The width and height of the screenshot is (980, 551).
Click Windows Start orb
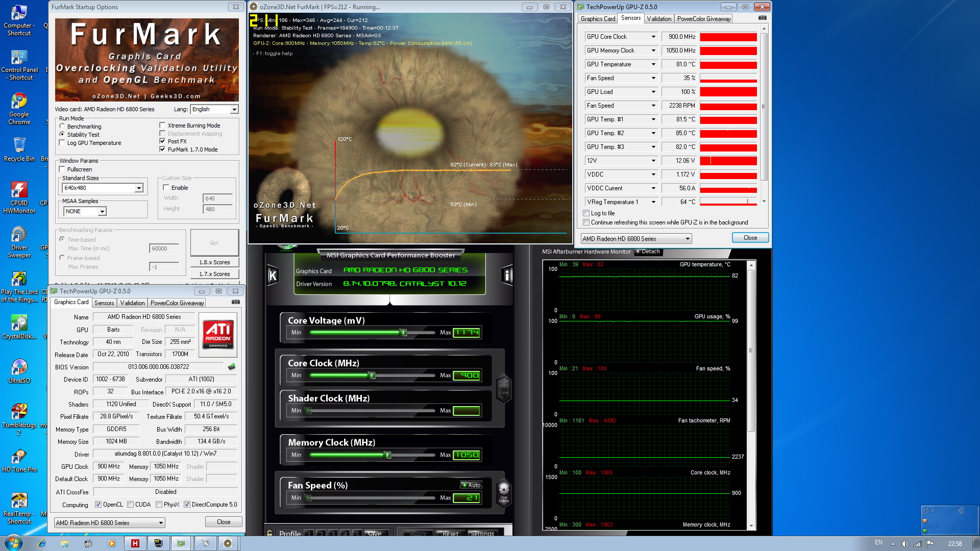[x=13, y=543]
